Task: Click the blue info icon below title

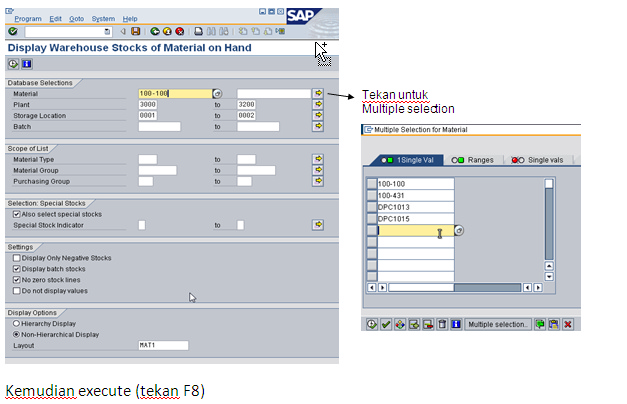Action: 27,63
